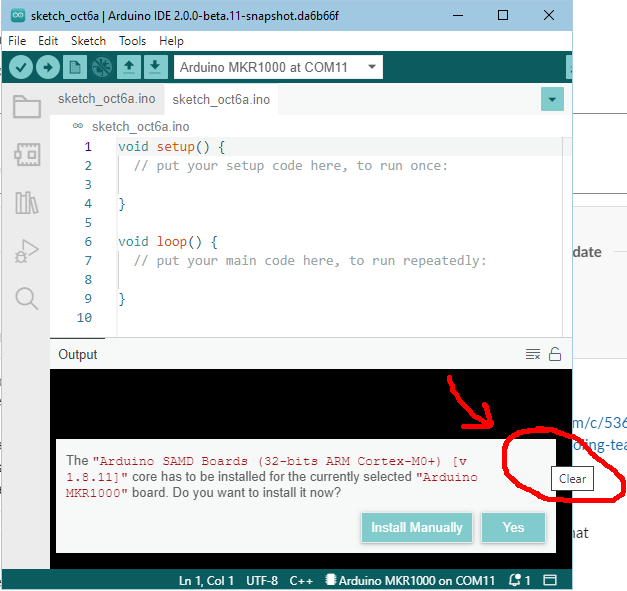
Task: Open notifications bell in status bar
Action: tap(518, 580)
